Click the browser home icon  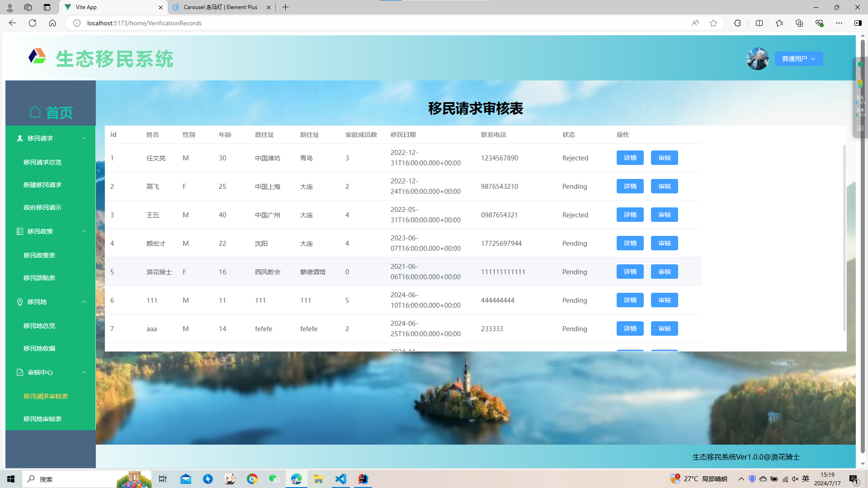[52, 23]
